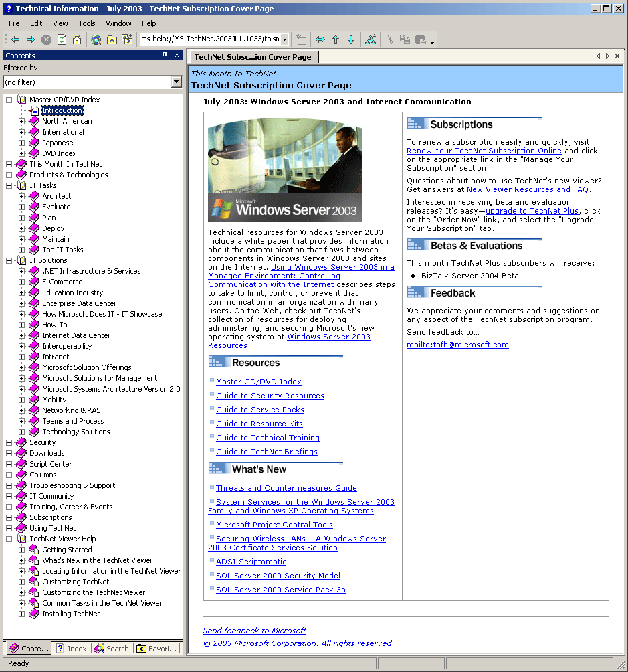Image resolution: width=628 pixels, height=672 pixels.
Task: Click the Forward arrow toolbar icon
Action: pyautogui.click(x=31, y=39)
